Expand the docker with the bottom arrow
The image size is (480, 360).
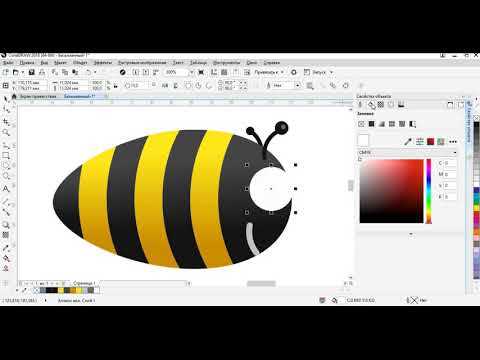pos(411,234)
